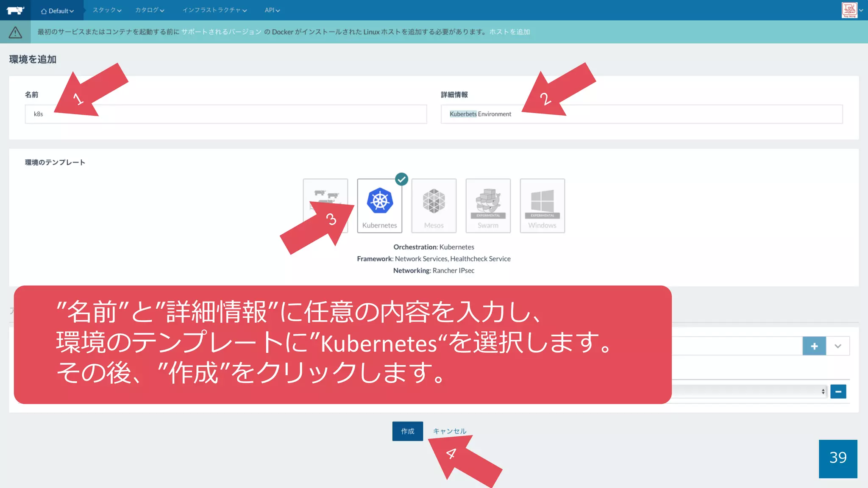Click the ホストを追加 link
The image size is (868, 488).
[x=509, y=32]
